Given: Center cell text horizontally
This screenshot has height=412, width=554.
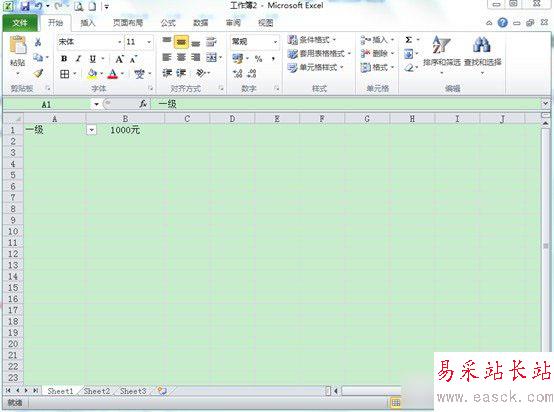Looking at the screenshot, I should [181, 58].
